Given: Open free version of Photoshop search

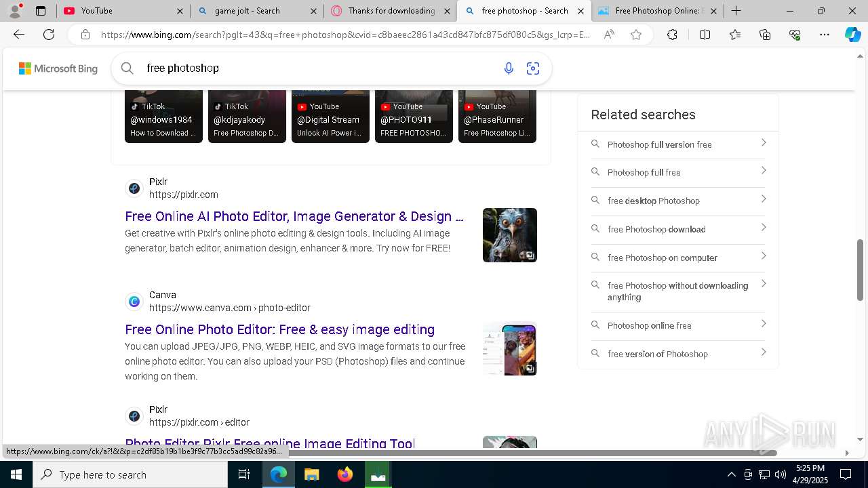Looking at the screenshot, I should click(678, 354).
